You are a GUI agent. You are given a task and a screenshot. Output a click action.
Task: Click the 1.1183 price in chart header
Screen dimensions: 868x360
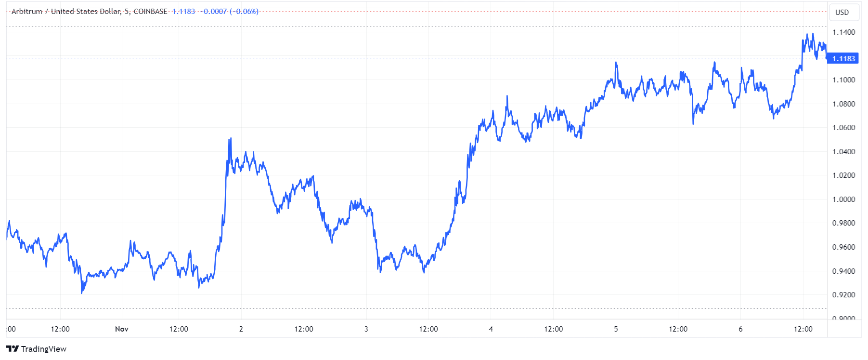point(183,12)
